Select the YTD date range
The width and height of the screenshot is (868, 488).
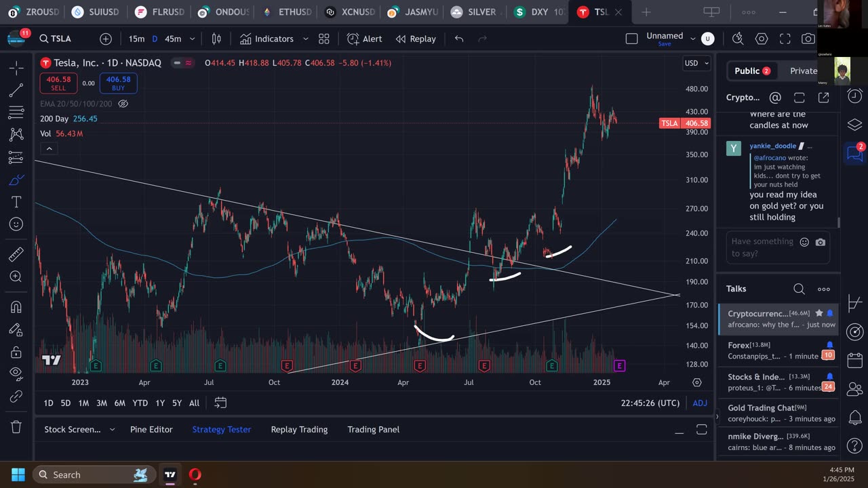(140, 403)
